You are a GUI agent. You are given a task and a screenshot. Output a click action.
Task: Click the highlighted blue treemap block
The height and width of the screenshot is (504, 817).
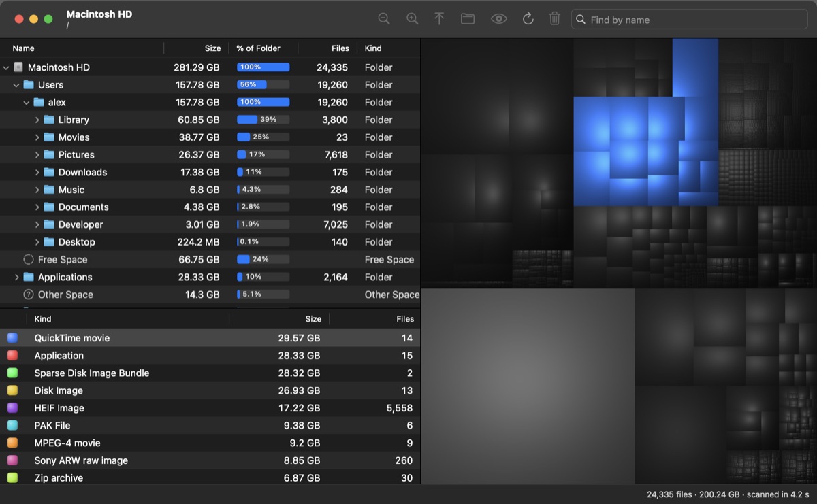pyautogui.click(x=645, y=151)
